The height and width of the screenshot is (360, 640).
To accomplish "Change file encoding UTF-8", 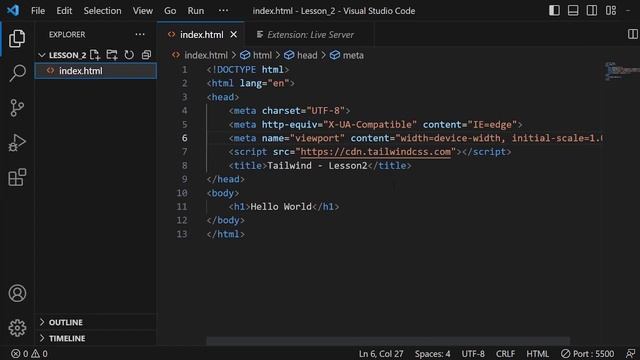I will tap(473, 353).
